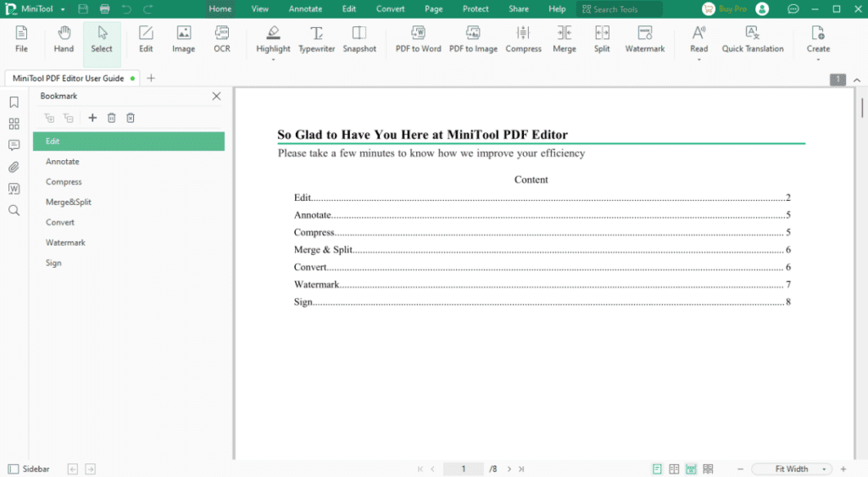Select the Typewriter tool
The width and height of the screenshot is (868, 477).
pyautogui.click(x=317, y=39)
